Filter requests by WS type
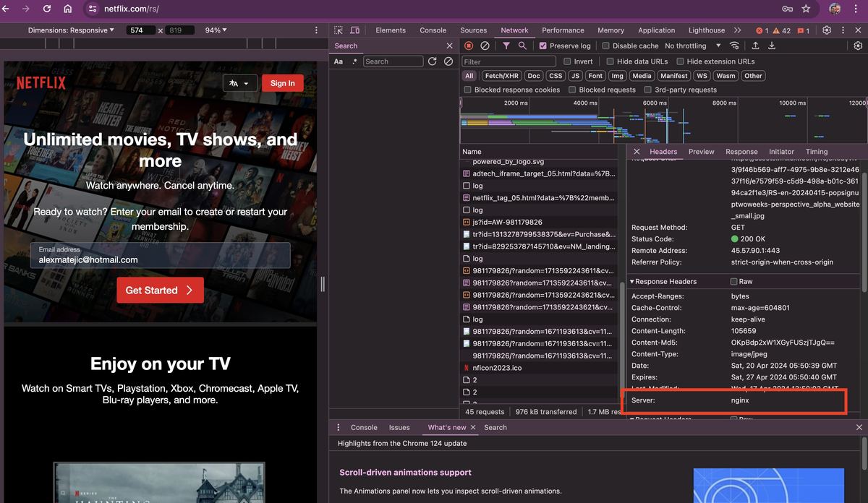 [x=702, y=76]
